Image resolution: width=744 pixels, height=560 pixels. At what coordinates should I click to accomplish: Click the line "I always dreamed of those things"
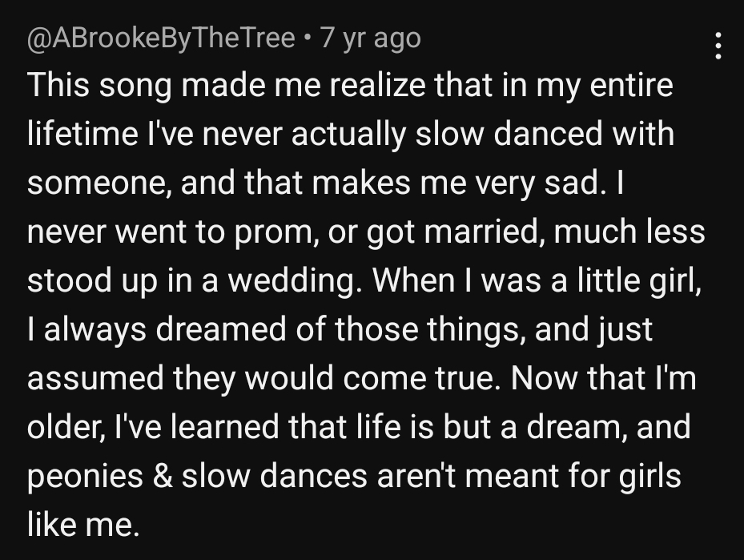(x=340, y=329)
